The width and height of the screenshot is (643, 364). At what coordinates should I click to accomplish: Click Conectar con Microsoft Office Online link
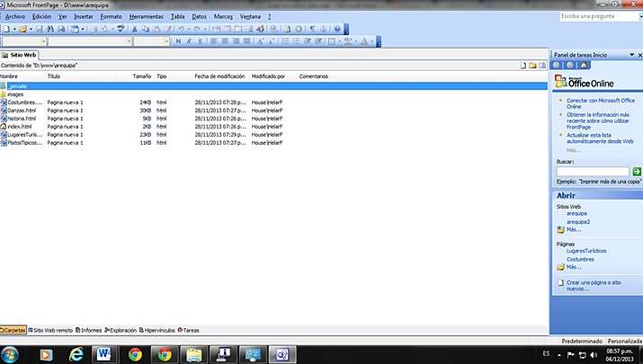(x=601, y=103)
